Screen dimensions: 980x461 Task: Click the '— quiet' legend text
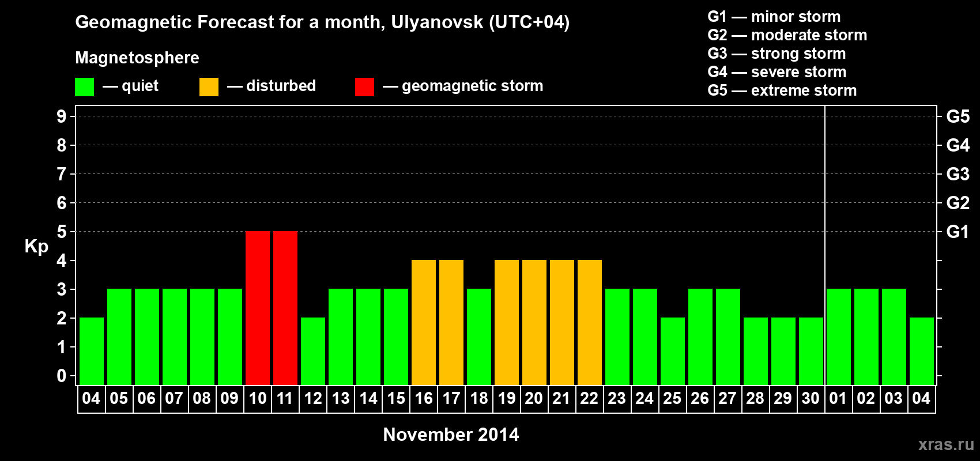130,86
